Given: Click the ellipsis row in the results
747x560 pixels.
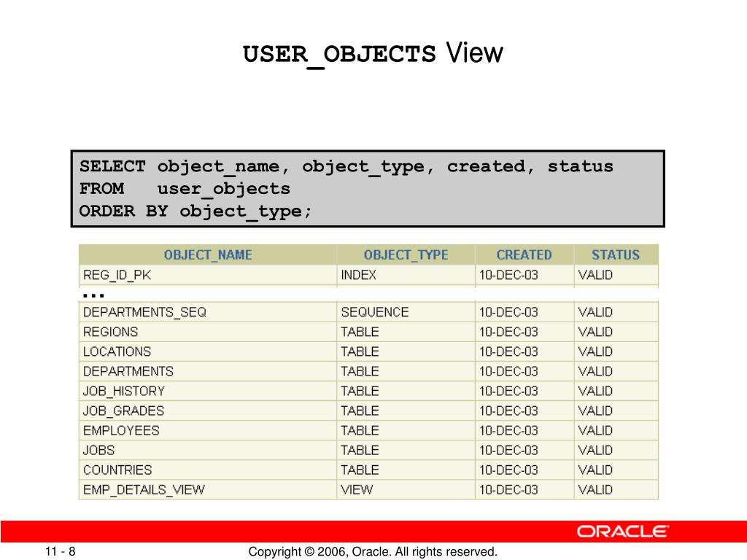Looking at the screenshot, I should [93, 295].
